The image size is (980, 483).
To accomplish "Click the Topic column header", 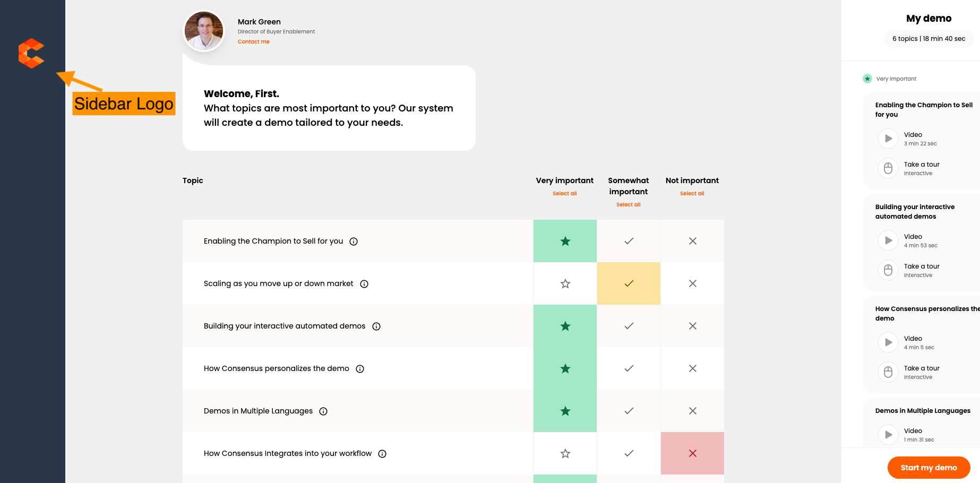I will (193, 180).
